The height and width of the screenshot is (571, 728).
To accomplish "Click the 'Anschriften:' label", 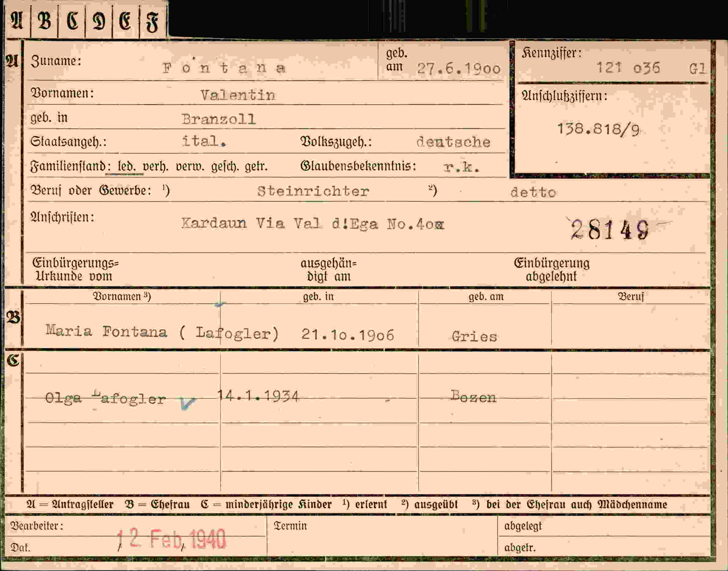I will tap(62, 217).
